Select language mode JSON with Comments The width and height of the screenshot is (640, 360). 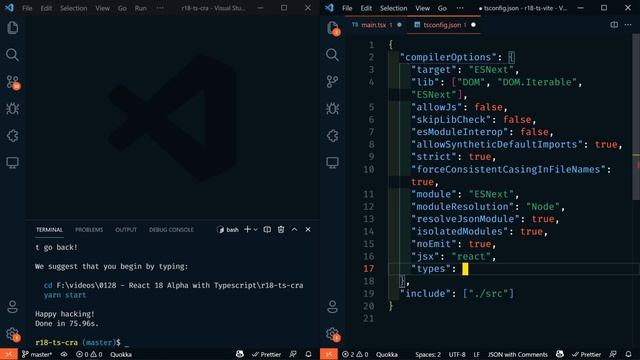(518, 354)
